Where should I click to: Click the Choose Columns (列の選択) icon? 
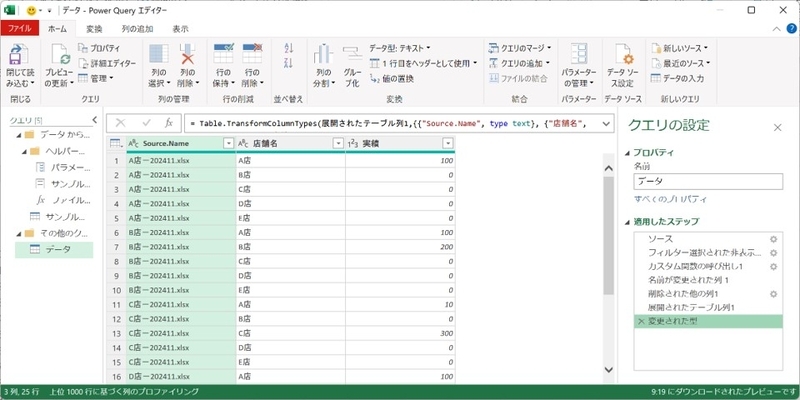click(159, 54)
